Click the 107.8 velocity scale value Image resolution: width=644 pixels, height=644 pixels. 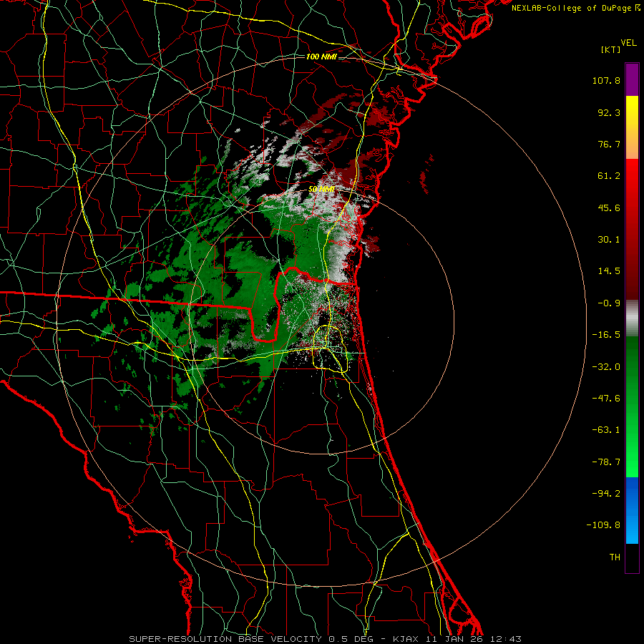pyautogui.click(x=606, y=80)
